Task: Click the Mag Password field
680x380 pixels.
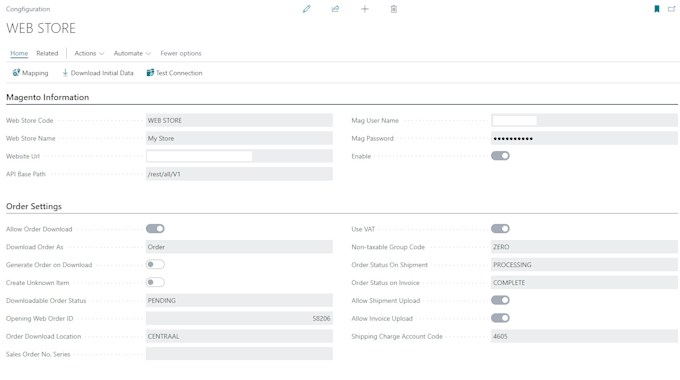Action: 584,138
